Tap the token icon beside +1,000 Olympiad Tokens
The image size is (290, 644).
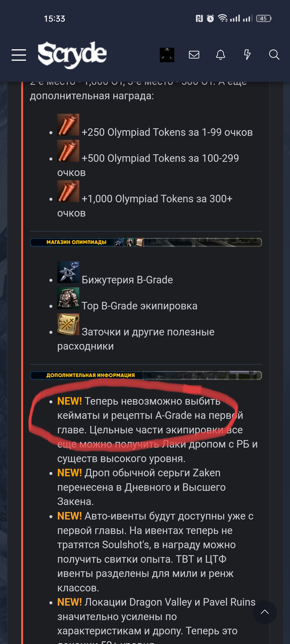coord(68,191)
